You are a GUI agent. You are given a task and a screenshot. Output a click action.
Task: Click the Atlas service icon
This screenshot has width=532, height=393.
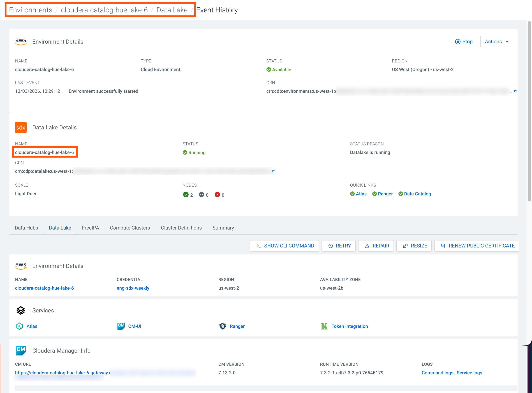pyautogui.click(x=19, y=326)
